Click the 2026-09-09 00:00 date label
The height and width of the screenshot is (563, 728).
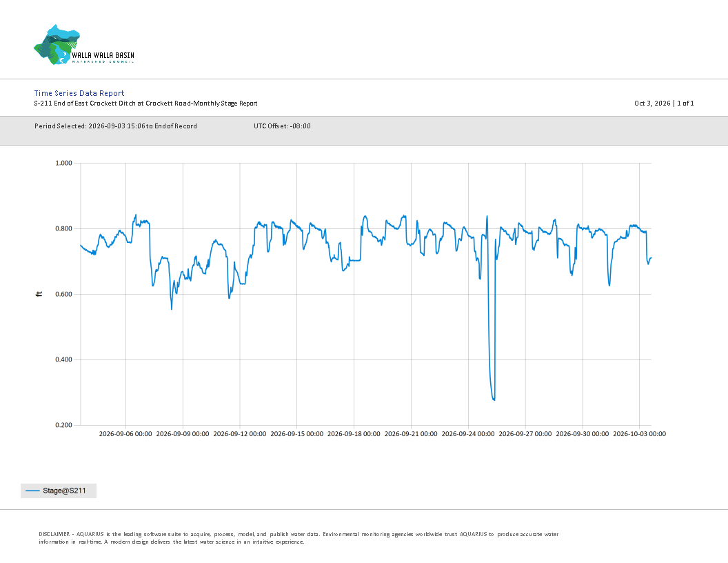183,434
